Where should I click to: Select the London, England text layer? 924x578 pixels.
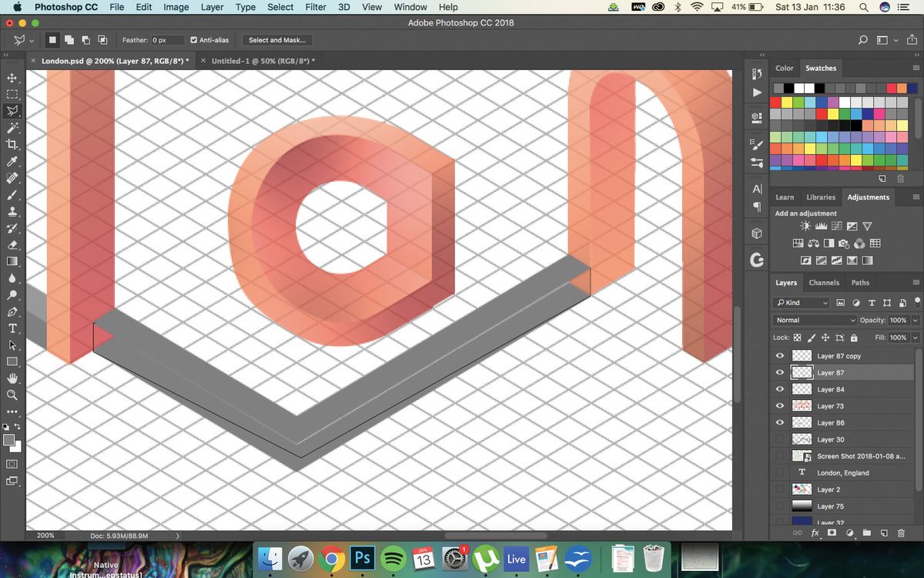(842, 472)
